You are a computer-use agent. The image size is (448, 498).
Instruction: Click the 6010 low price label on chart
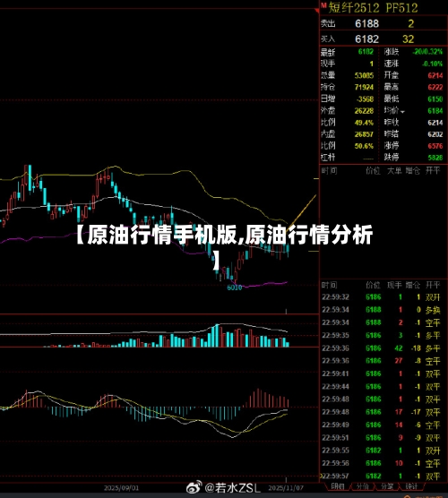pyautogui.click(x=235, y=288)
